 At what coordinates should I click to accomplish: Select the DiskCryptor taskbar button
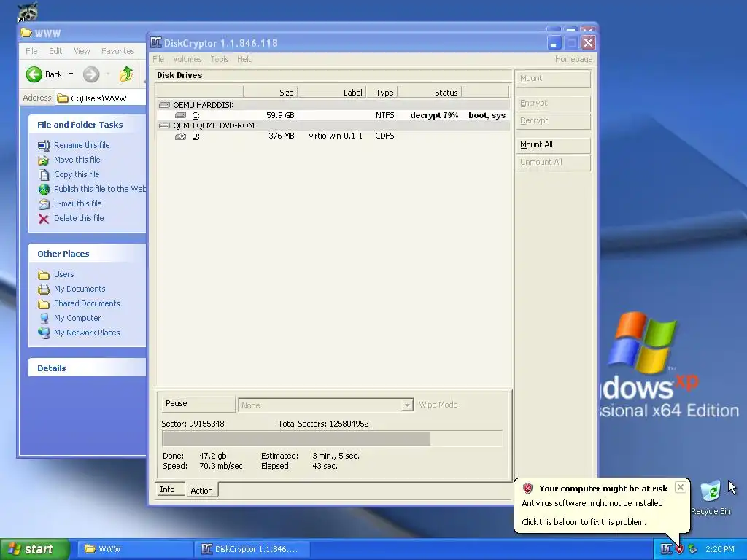click(252, 549)
